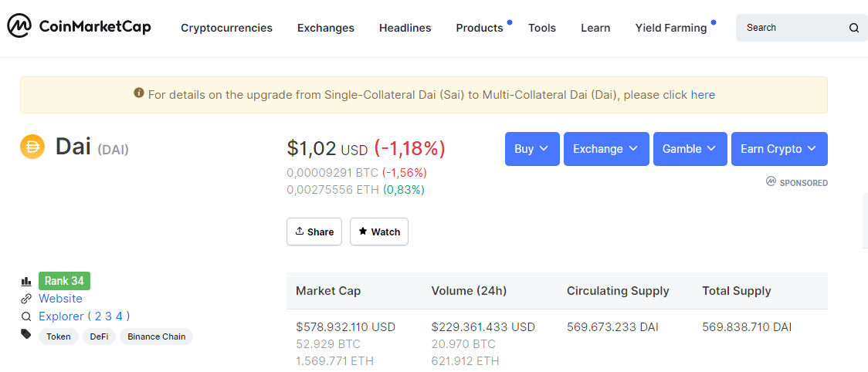The width and height of the screenshot is (868, 372).
Task: Open the Exchange dropdown
Action: coord(606,149)
